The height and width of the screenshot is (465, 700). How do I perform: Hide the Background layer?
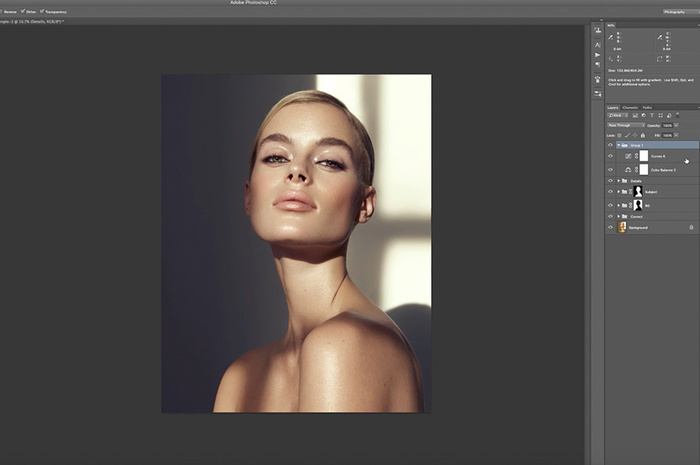coord(610,227)
